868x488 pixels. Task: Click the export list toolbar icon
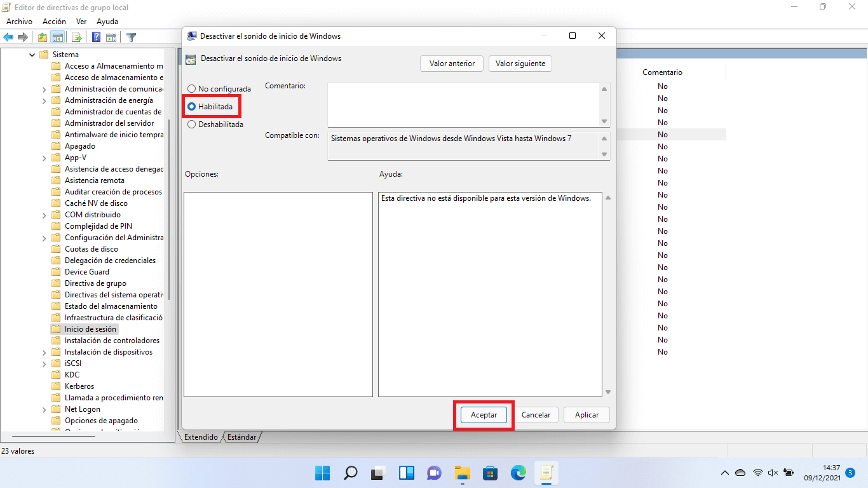coord(77,37)
